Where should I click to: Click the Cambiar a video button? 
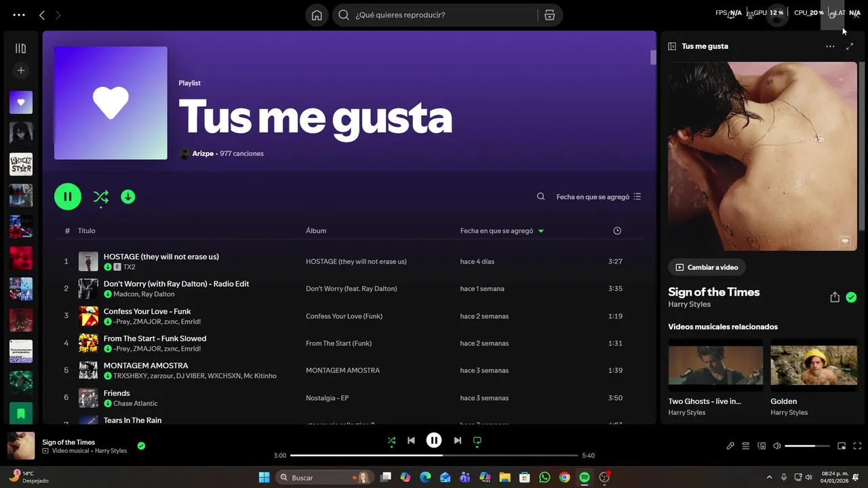click(707, 267)
